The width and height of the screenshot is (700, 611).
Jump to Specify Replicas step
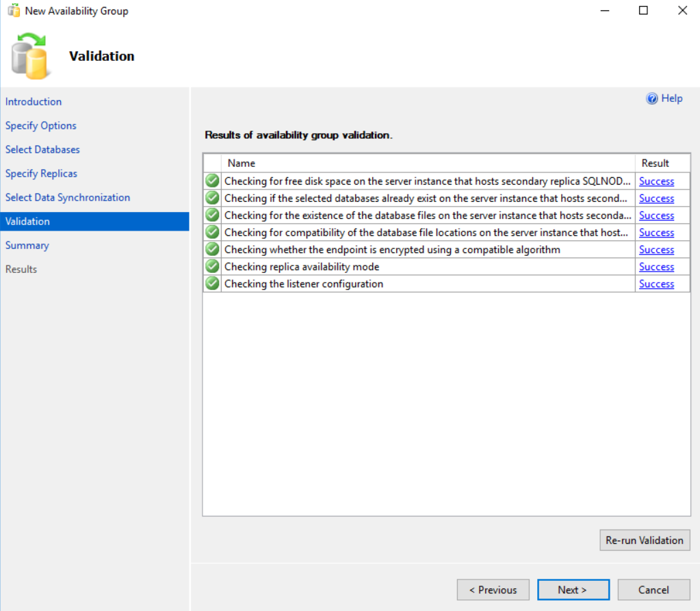[x=41, y=173]
